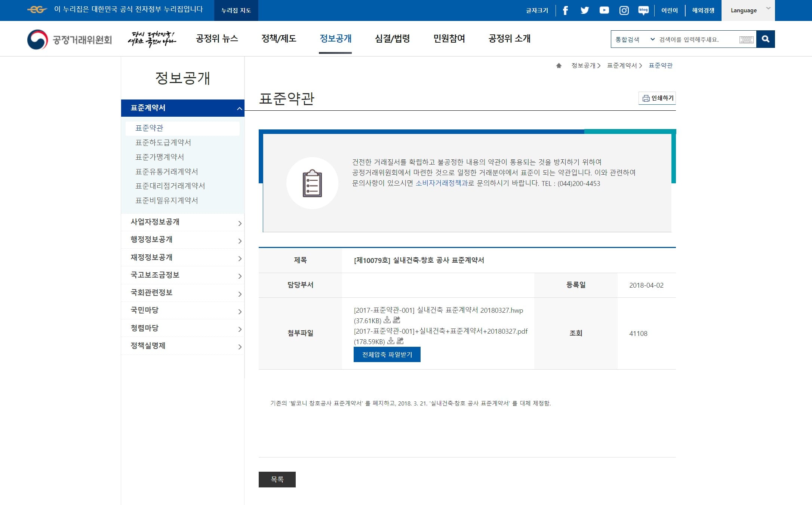812x505 pixels.
Task: Download the hwp attachment file icon
Action: pos(387,320)
